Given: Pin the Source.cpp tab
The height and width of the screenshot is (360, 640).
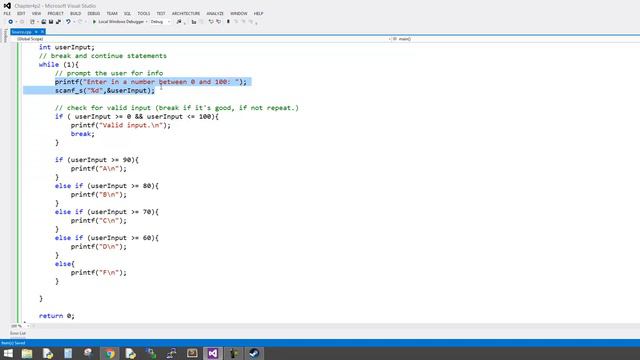Looking at the screenshot, I should pos(36,32).
